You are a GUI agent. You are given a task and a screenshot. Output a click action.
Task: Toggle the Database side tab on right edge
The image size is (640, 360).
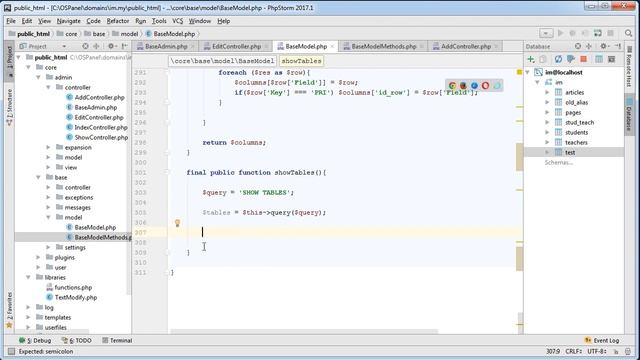click(x=629, y=116)
